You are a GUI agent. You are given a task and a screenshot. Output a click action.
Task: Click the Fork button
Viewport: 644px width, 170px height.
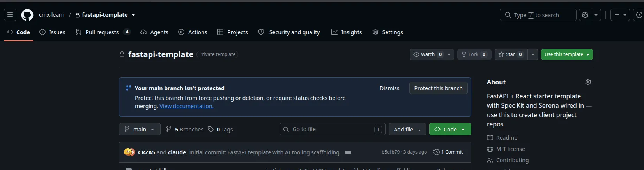pos(474,54)
